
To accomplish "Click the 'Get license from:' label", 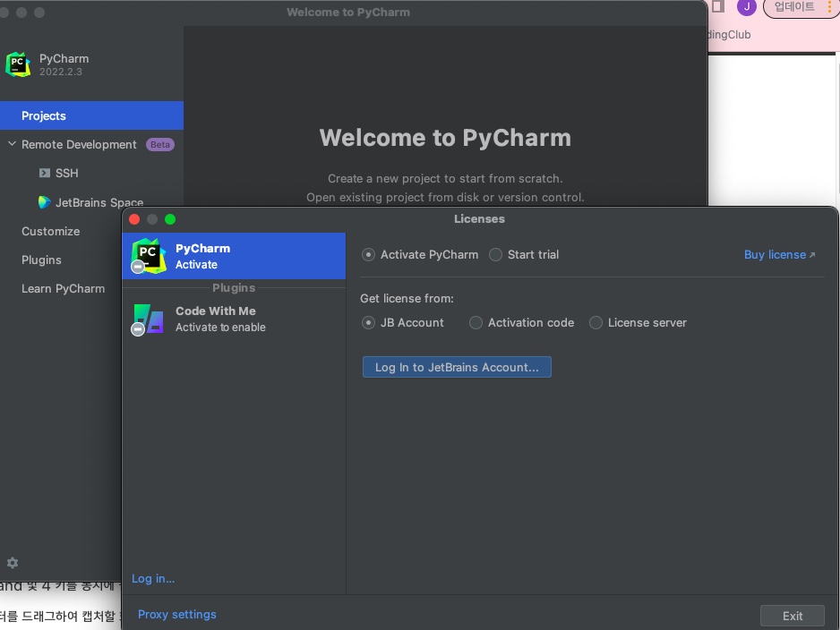I will click(407, 298).
